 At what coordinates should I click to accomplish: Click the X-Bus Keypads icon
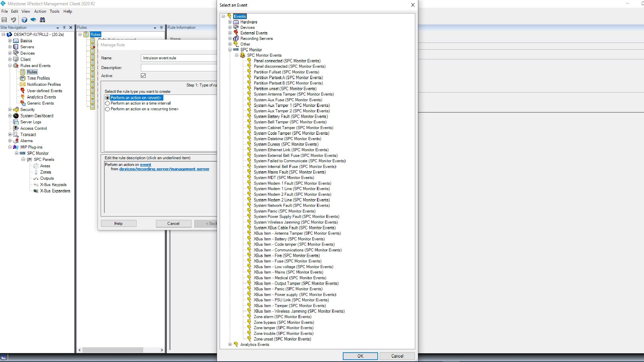tap(36, 185)
